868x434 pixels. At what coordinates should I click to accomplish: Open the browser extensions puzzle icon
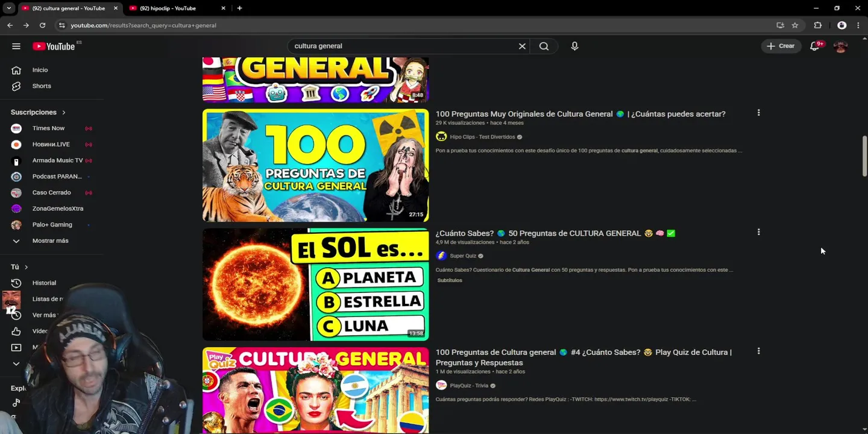[x=817, y=25]
